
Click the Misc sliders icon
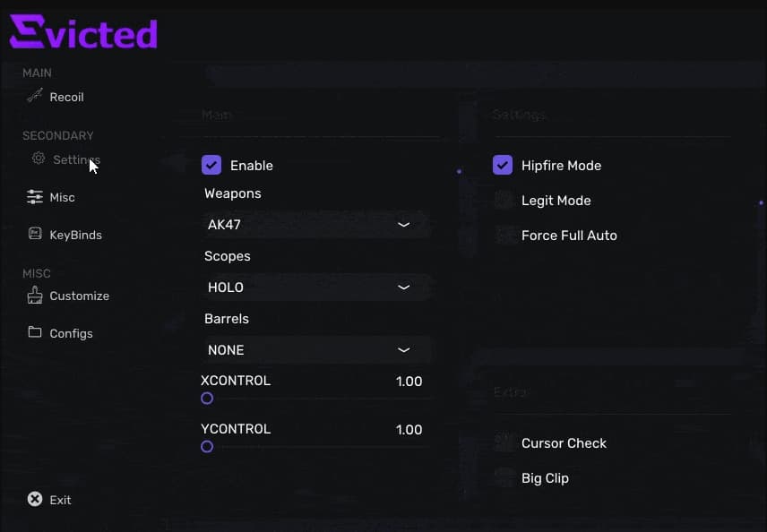(35, 197)
